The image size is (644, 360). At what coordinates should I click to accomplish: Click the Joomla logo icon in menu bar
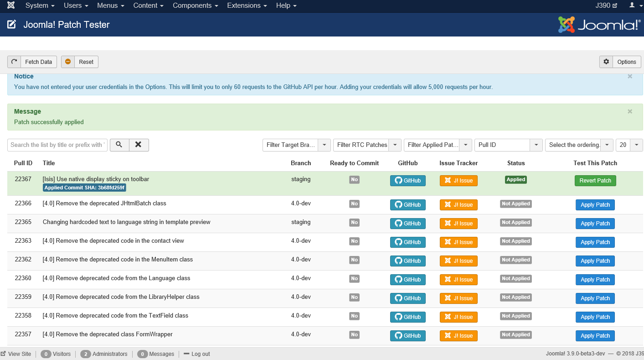click(x=11, y=5)
